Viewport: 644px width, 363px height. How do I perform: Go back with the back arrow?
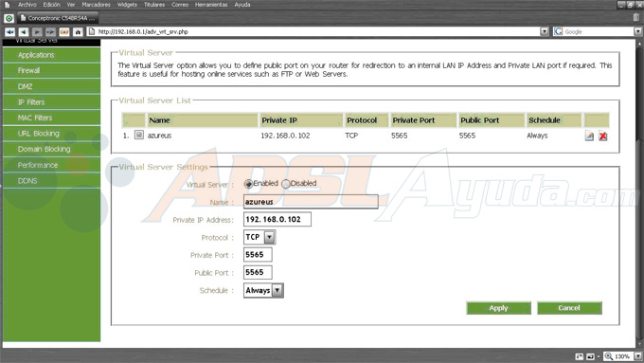pyautogui.click(x=24, y=31)
